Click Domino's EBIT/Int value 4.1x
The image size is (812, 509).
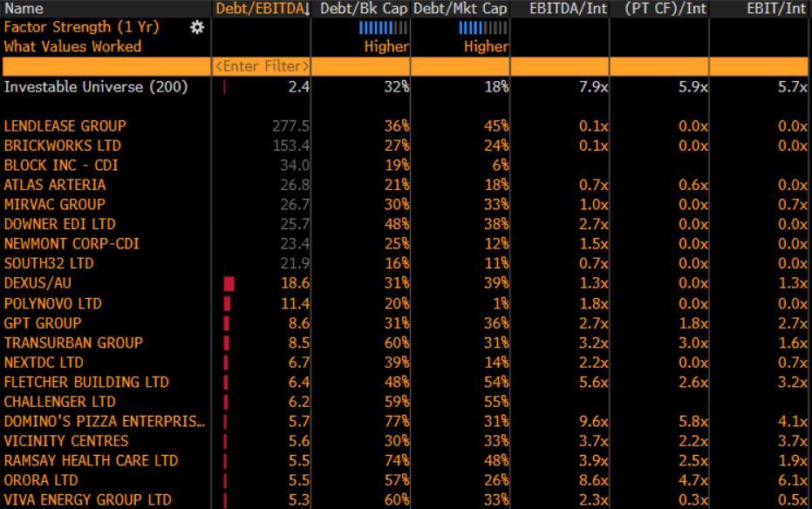tap(792, 422)
